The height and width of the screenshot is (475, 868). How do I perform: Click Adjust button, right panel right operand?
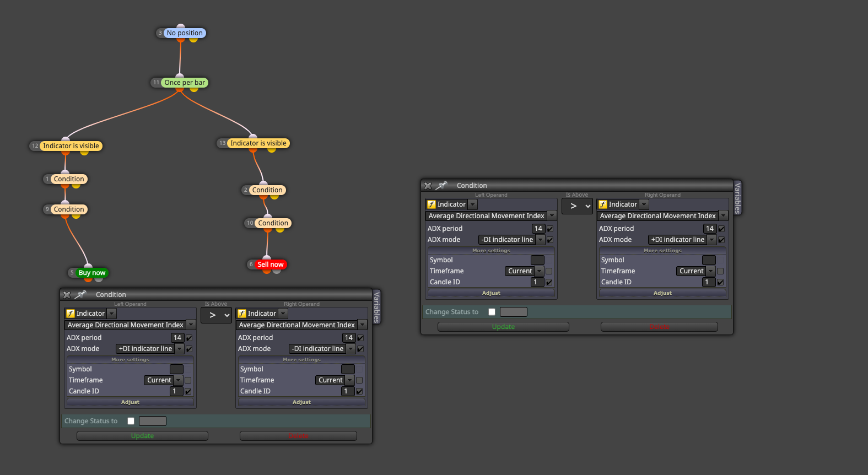click(662, 293)
